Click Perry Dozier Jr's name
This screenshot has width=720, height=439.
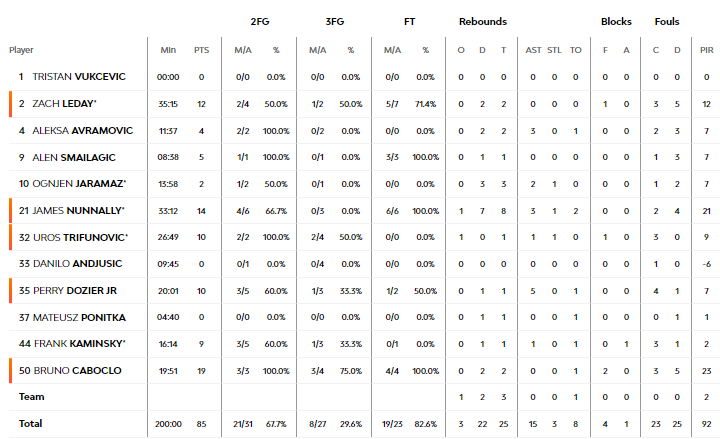pos(74,291)
